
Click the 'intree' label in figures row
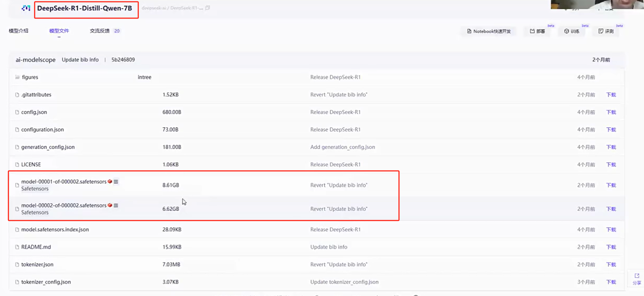click(x=145, y=77)
